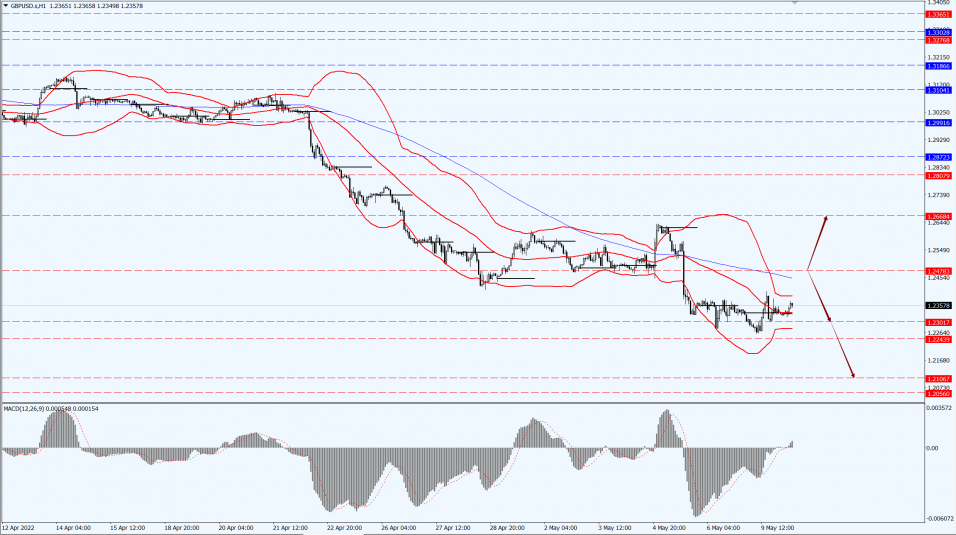The height and width of the screenshot is (535, 956).
Task: Click the red 1.26684 resistance level tag
Action: pos(938,217)
